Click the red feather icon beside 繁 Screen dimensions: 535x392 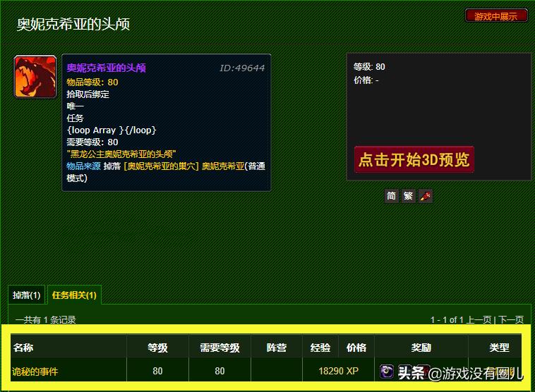(426, 196)
